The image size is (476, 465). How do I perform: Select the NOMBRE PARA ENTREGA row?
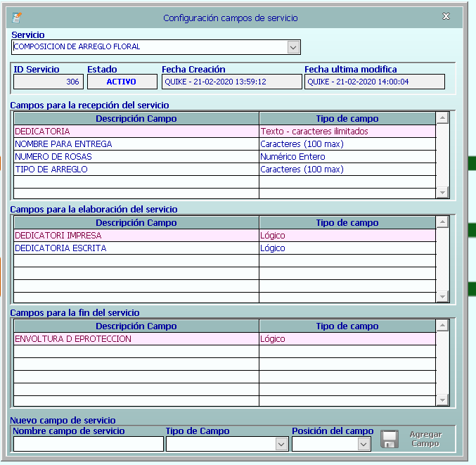225,144
